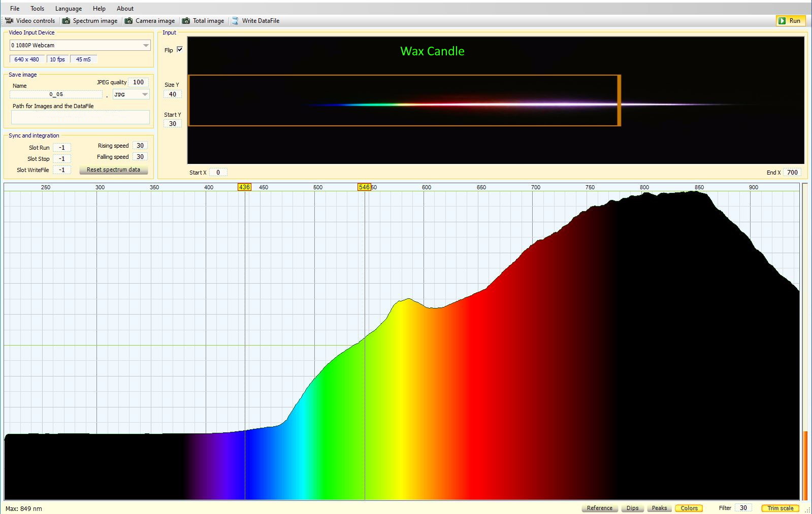Toggle the Dips button

[x=633, y=508]
